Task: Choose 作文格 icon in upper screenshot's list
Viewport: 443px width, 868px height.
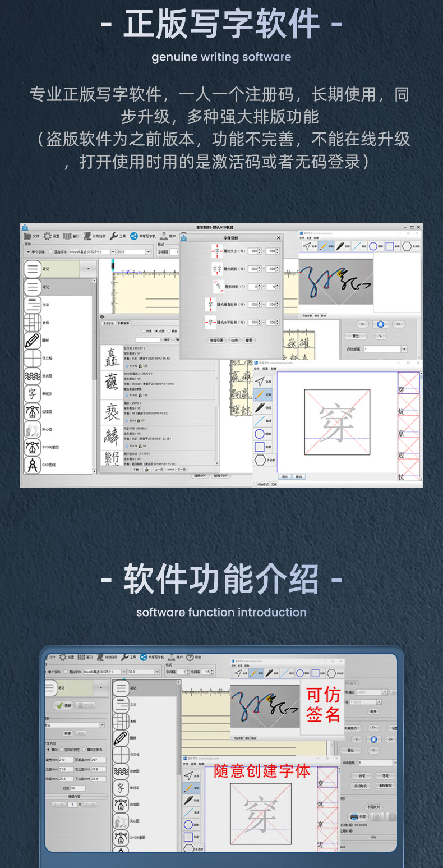Action: tap(33, 358)
